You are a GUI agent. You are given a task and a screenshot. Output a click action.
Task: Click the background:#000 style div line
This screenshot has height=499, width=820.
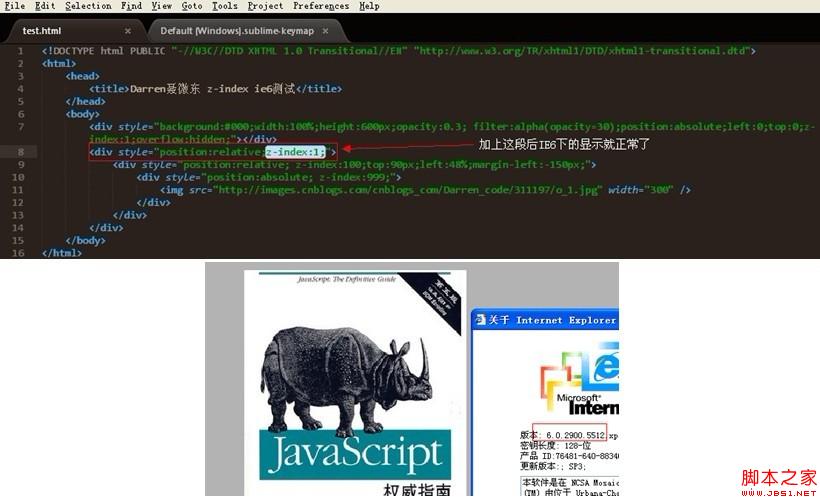point(452,133)
